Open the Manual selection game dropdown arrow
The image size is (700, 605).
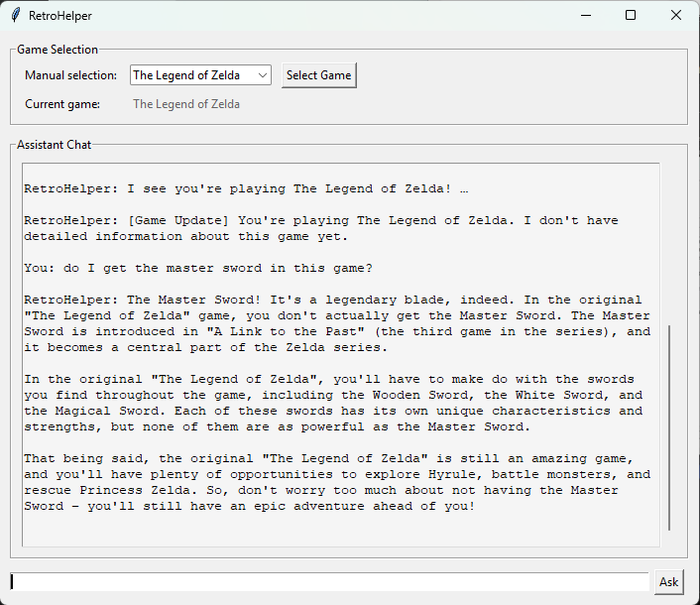coord(263,75)
